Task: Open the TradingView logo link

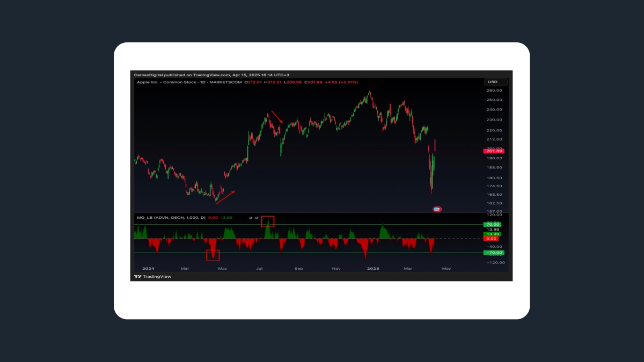Action: (x=152, y=277)
